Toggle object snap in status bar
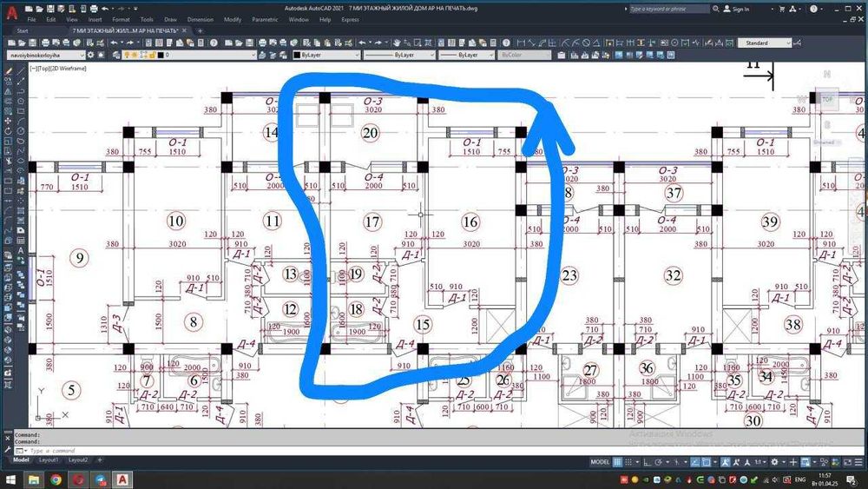The height and width of the screenshot is (489, 868). point(707,462)
